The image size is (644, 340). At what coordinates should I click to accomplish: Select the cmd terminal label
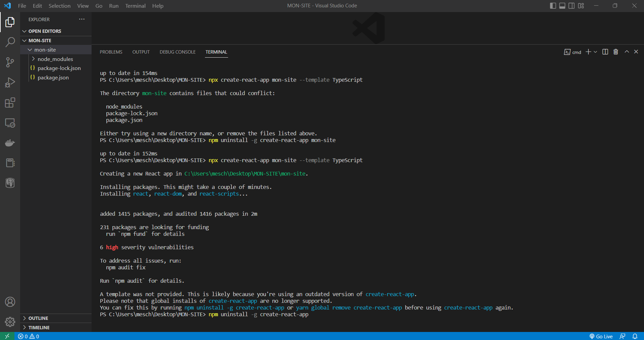(573, 52)
